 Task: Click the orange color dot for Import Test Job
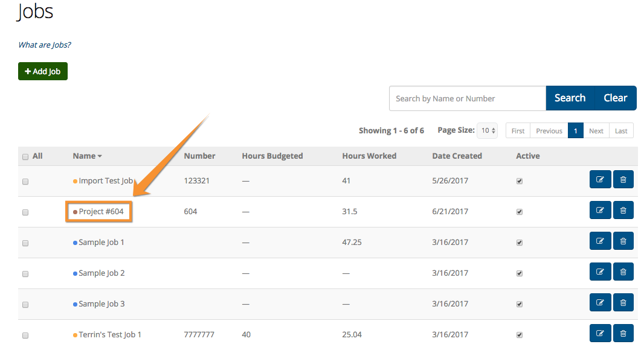click(x=75, y=182)
